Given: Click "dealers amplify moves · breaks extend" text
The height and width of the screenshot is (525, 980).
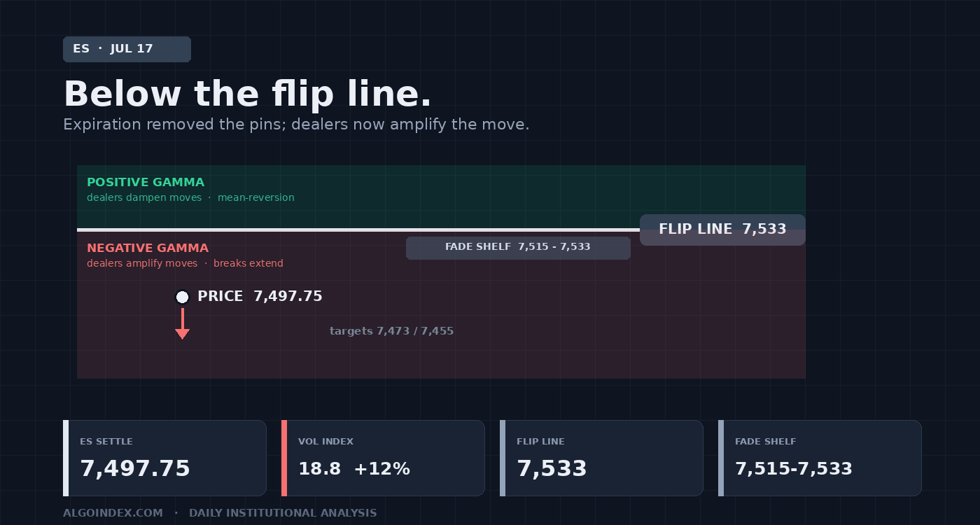Looking at the screenshot, I should click(185, 263).
